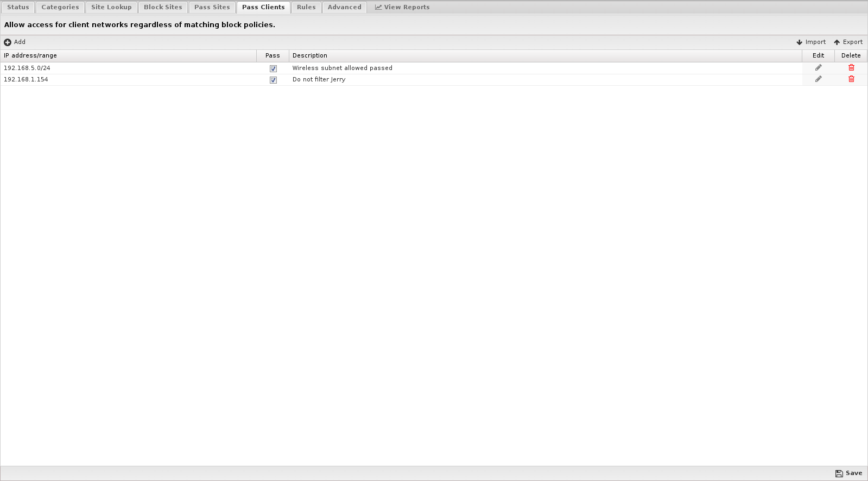This screenshot has width=868, height=481.
Task: Uncheck Pass for Do not filter Jerry row
Action: (x=273, y=80)
